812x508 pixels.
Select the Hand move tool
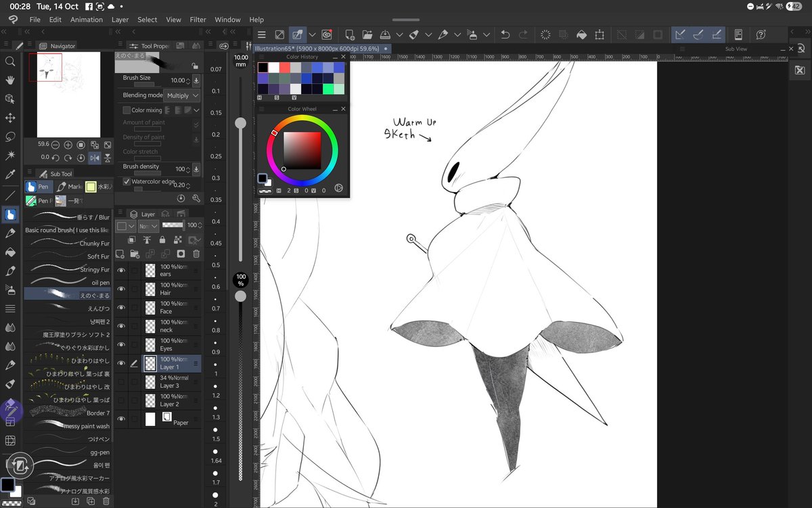[10, 80]
